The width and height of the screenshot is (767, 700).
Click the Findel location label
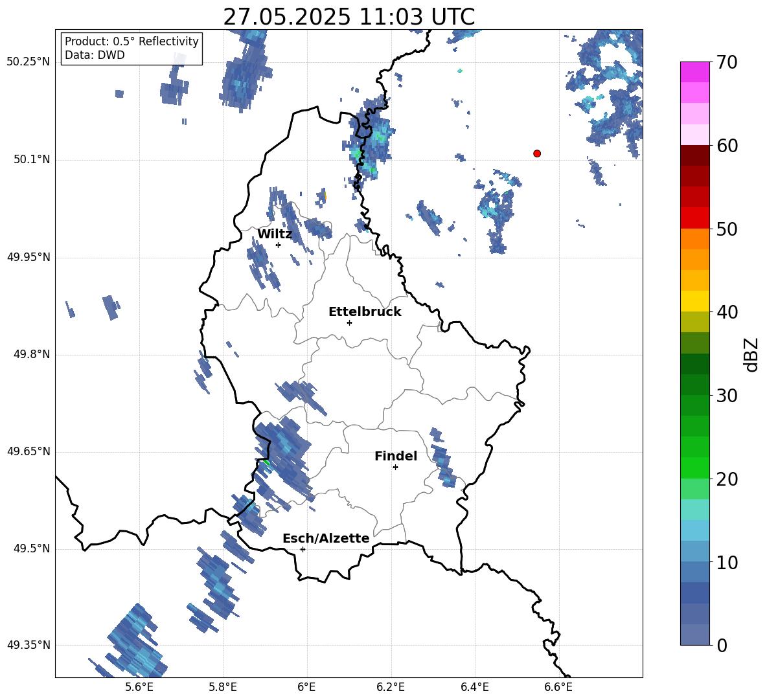coord(396,456)
